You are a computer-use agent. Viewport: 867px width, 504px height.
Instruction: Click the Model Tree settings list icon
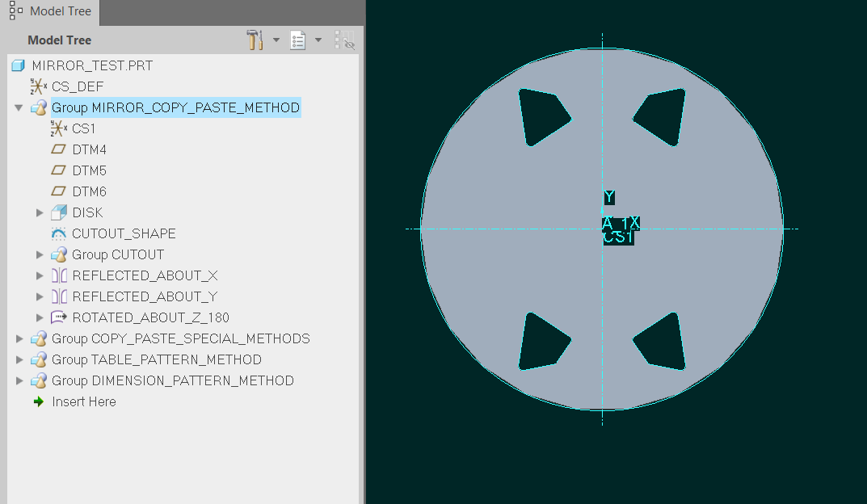tap(297, 39)
